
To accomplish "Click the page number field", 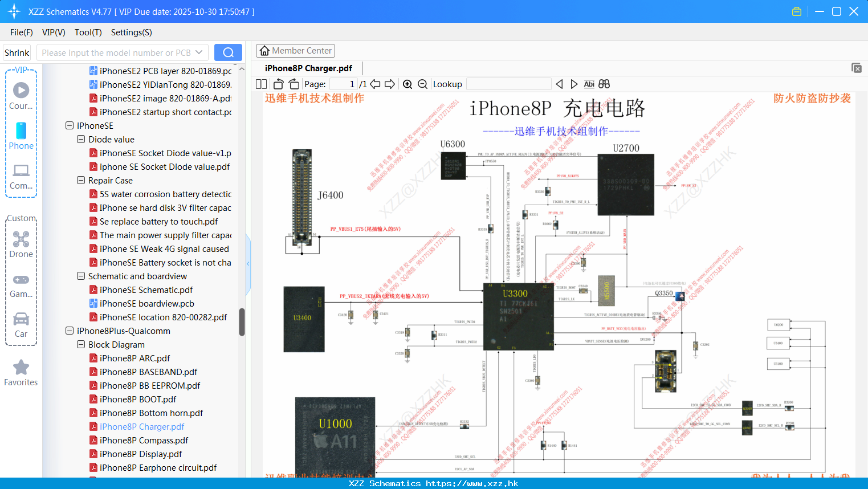I will 344,84.
